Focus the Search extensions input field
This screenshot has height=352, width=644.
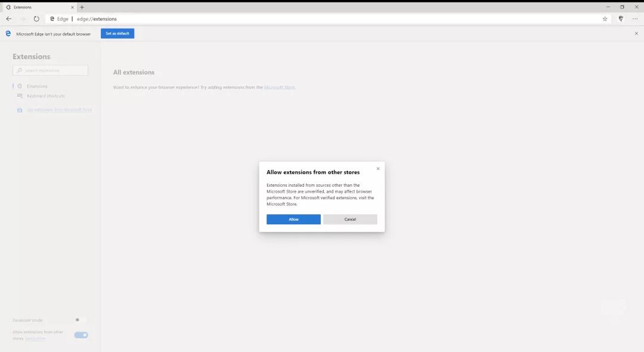coord(50,70)
